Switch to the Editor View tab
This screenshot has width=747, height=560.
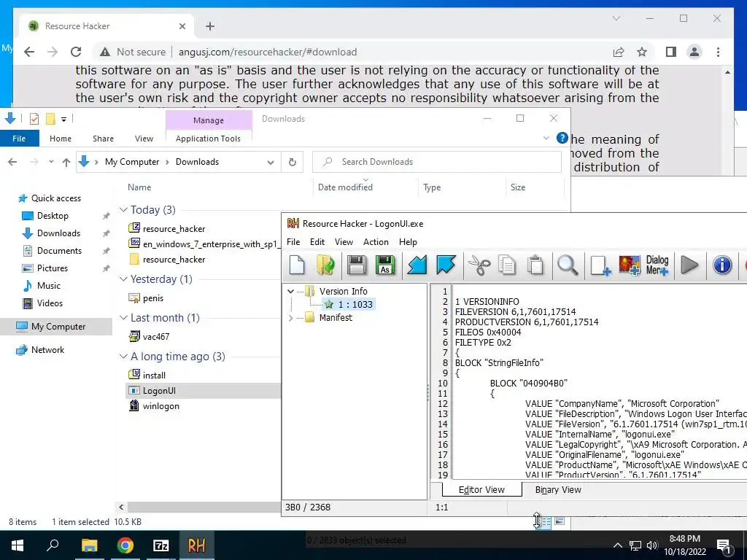(x=481, y=489)
